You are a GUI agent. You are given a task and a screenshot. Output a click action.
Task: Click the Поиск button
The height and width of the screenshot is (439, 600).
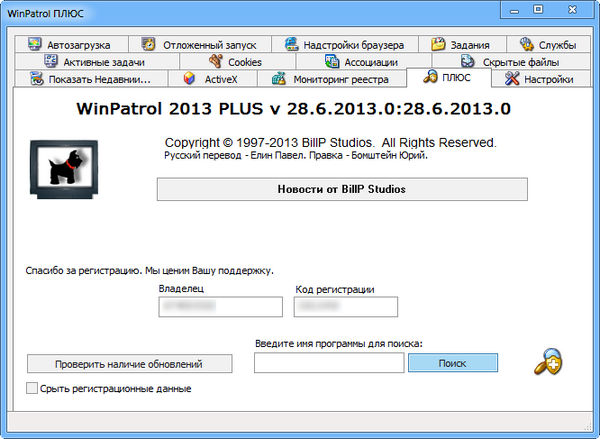453,363
